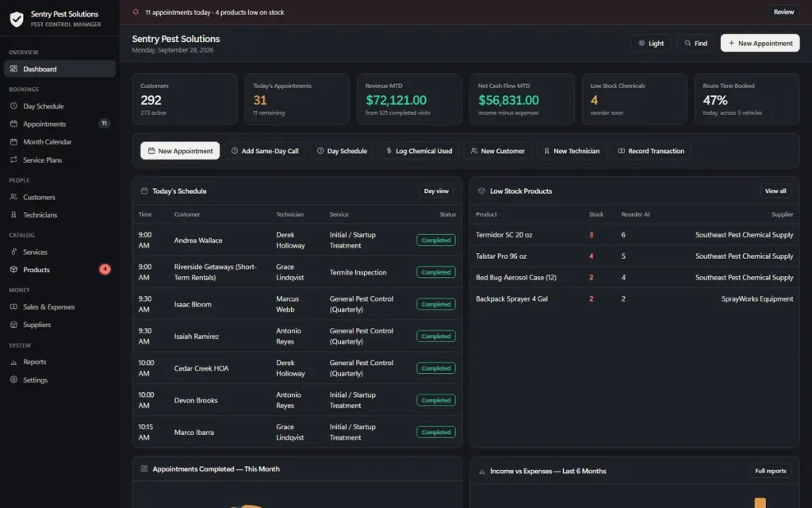
Task: Go to Month Calendar
Action: point(59,141)
